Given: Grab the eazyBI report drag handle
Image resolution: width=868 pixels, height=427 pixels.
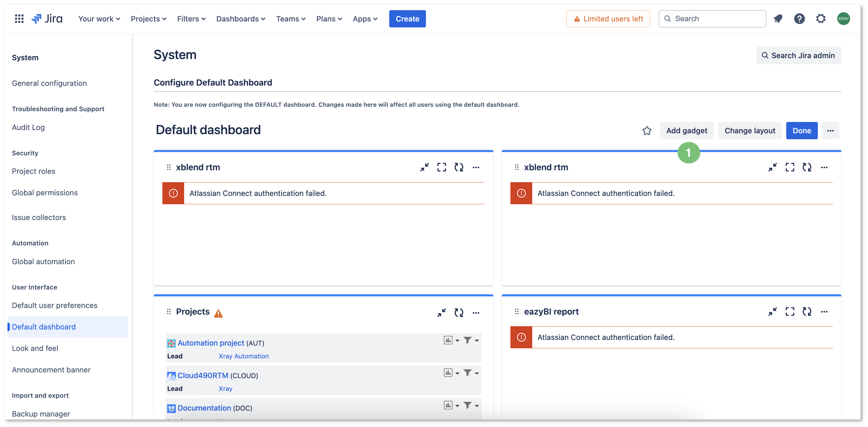Looking at the screenshot, I should 517,312.
